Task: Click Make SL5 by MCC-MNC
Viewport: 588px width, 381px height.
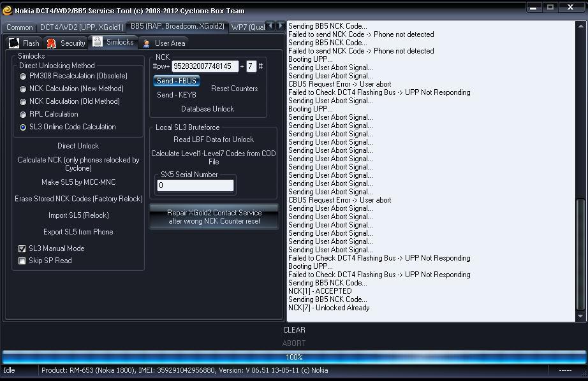Action: pos(78,182)
